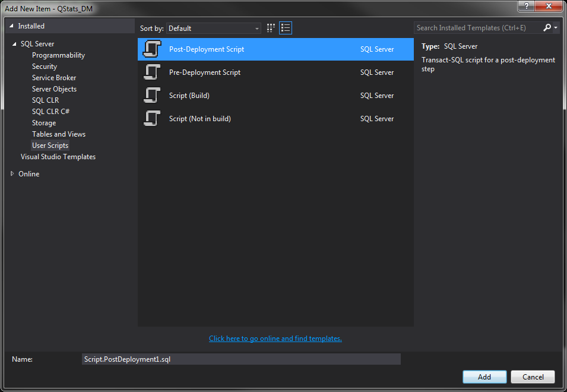Image resolution: width=567 pixels, height=392 pixels.
Task: Select the Tables and Views category
Action: [x=59, y=134]
